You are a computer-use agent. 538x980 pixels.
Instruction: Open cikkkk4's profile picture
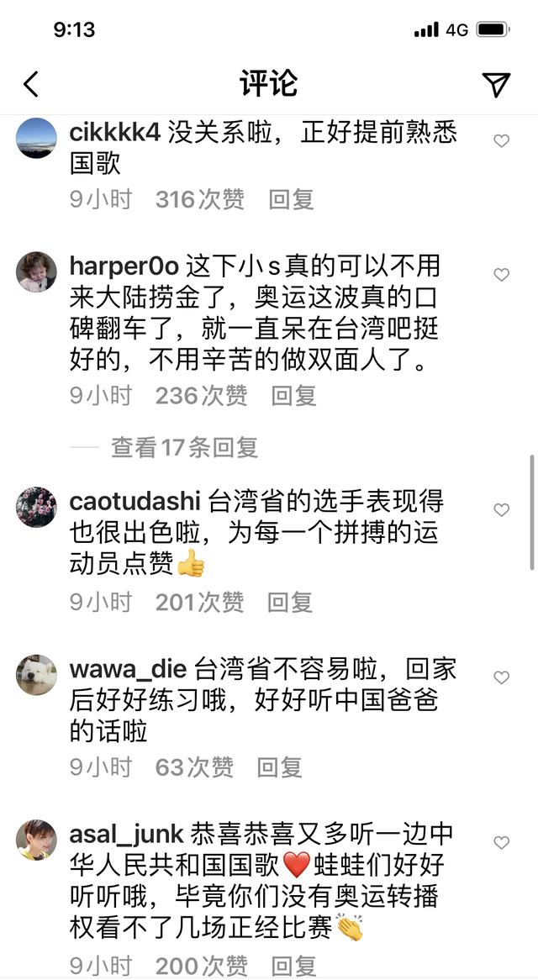[36, 138]
